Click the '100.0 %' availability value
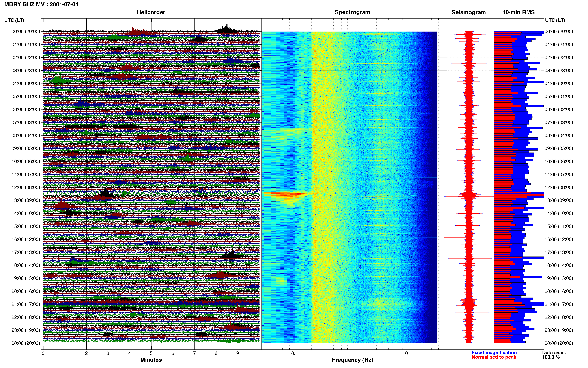 551,357
